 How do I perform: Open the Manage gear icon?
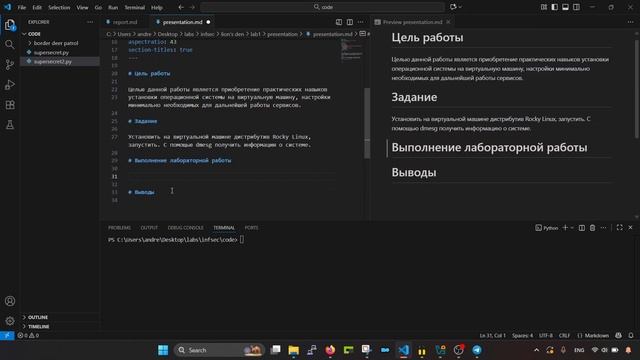coord(10,321)
